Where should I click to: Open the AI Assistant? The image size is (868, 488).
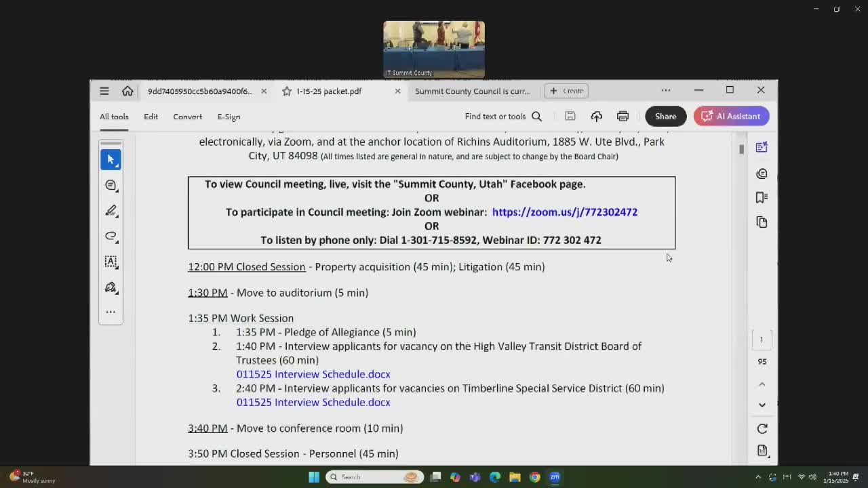[x=731, y=117]
